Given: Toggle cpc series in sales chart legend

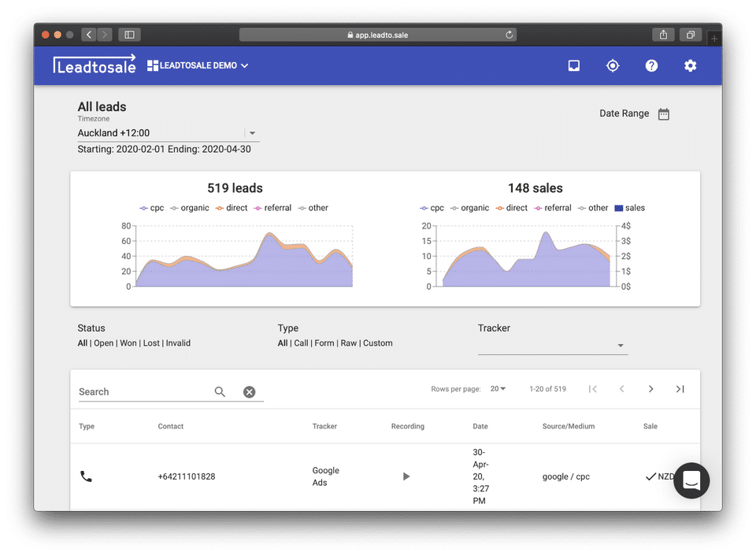Looking at the screenshot, I should [x=432, y=208].
